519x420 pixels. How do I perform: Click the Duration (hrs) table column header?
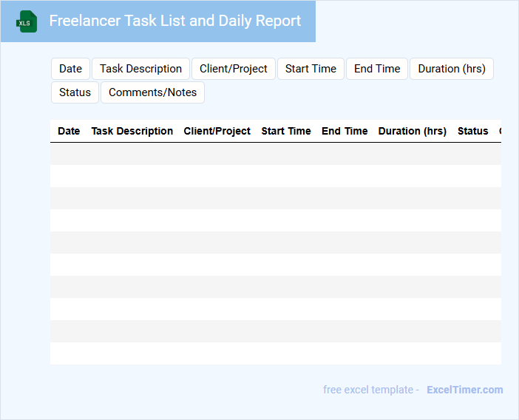click(412, 131)
